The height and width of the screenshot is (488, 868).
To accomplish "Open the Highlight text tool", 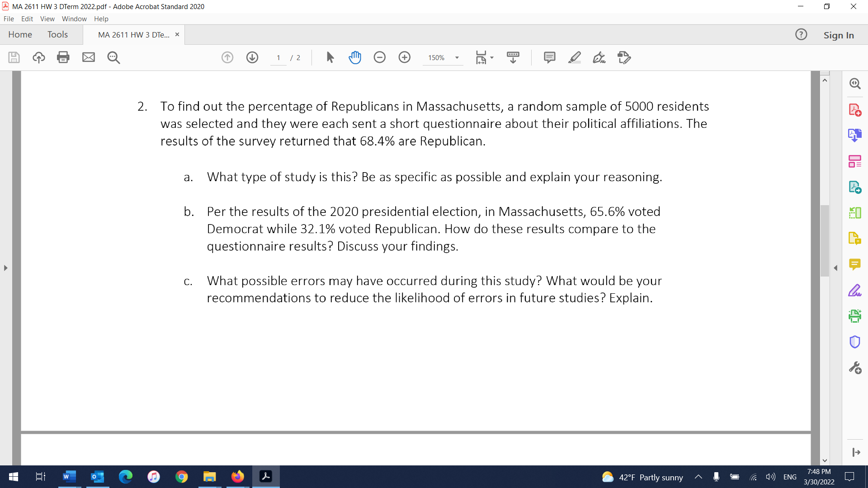I will click(x=575, y=57).
